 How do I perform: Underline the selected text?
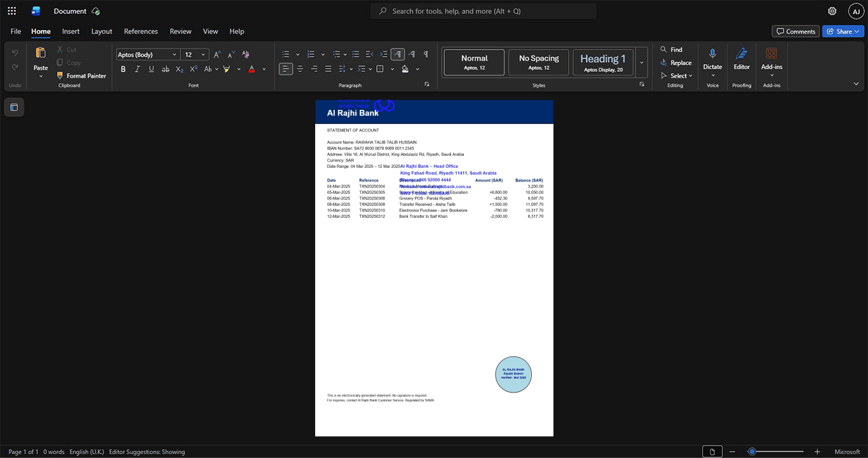click(x=151, y=69)
